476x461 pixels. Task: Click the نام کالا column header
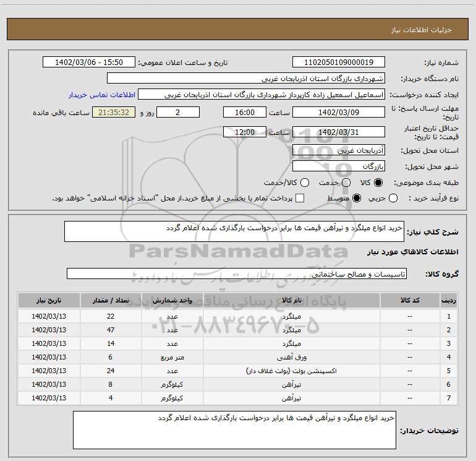[291, 300]
